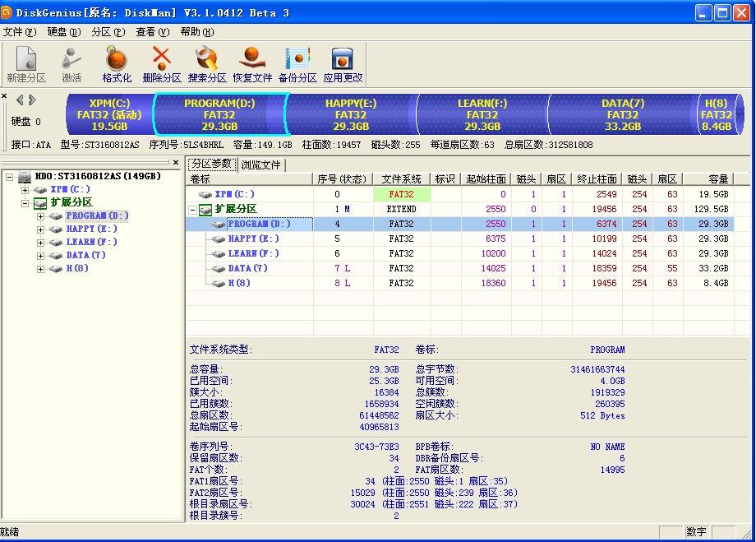
Task: Expand DATA (7) in the left tree
Action: [40, 257]
